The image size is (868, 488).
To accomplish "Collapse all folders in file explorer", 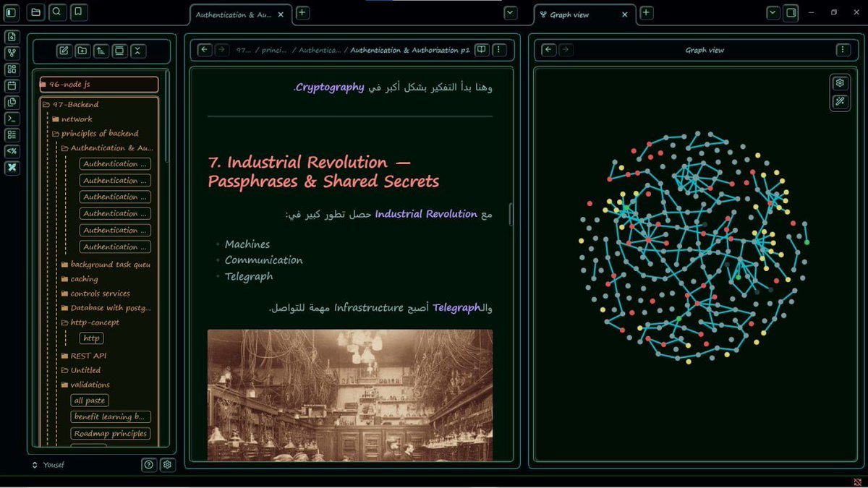I will click(138, 51).
